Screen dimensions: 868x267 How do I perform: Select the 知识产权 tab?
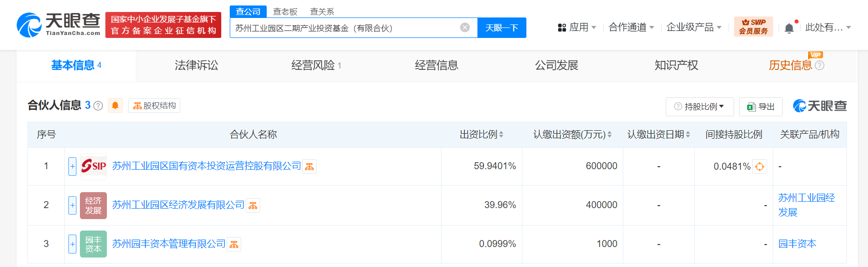(x=676, y=65)
